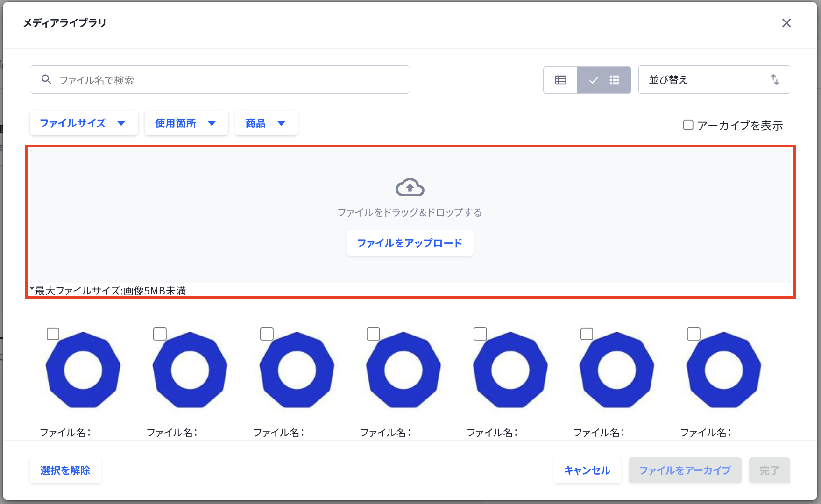Viewport: 821px width, 504px height.
Task: Click 選択を解除 to clear selection
Action: tap(65, 470)
